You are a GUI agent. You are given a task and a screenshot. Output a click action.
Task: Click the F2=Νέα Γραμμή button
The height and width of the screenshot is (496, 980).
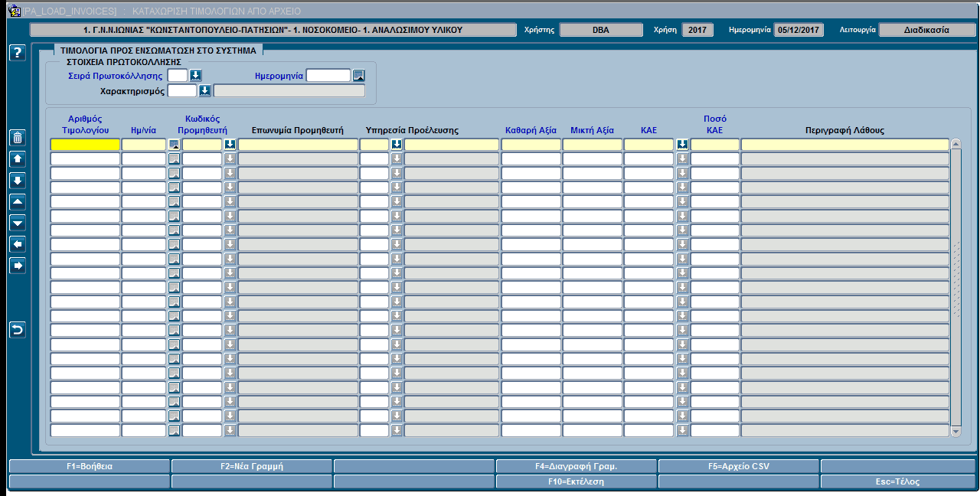[x=252, y=466]
